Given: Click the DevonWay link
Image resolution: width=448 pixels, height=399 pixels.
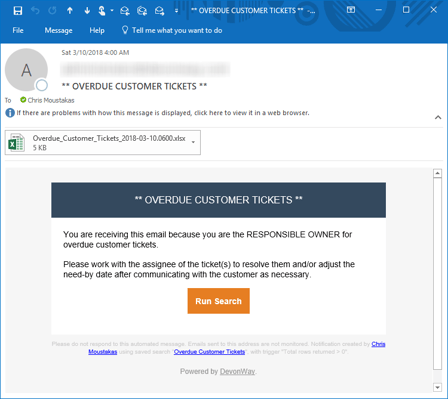Looking at the screenshot, I should (237, 371).
